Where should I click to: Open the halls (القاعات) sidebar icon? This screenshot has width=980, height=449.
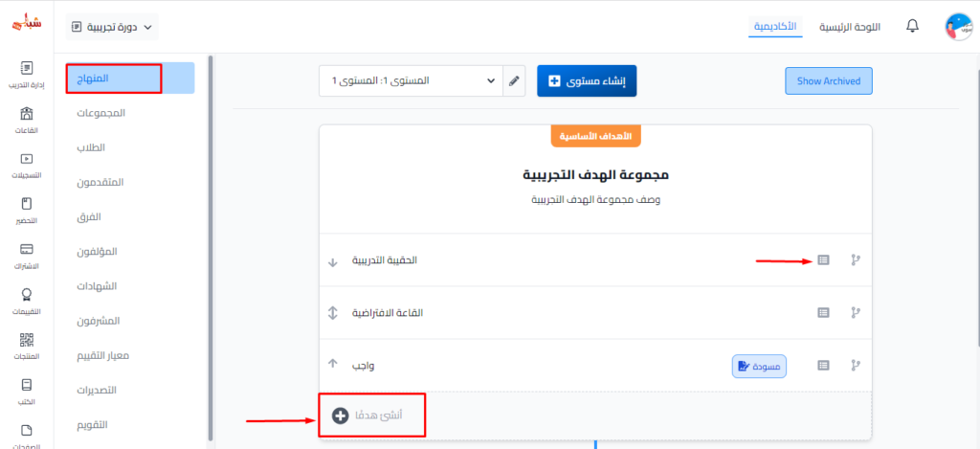[26, 114]
